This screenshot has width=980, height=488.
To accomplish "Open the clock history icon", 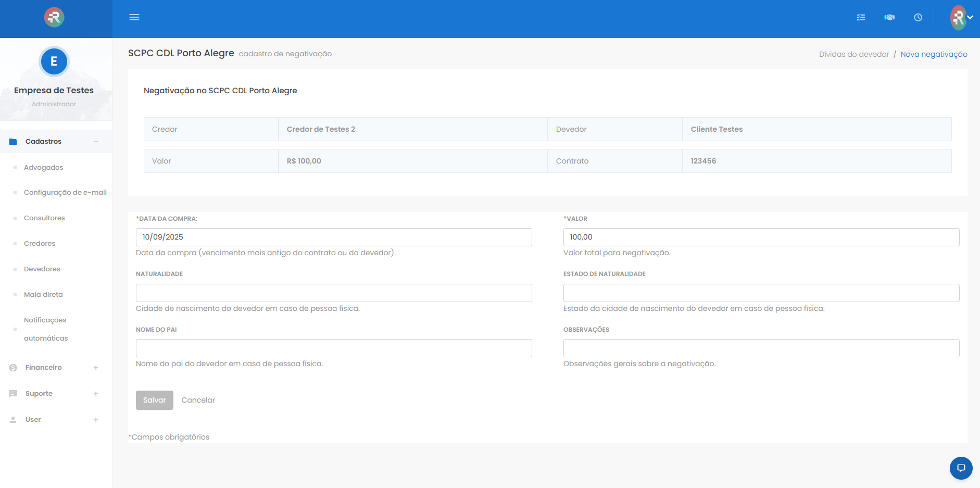I will (x=918, y=17).
